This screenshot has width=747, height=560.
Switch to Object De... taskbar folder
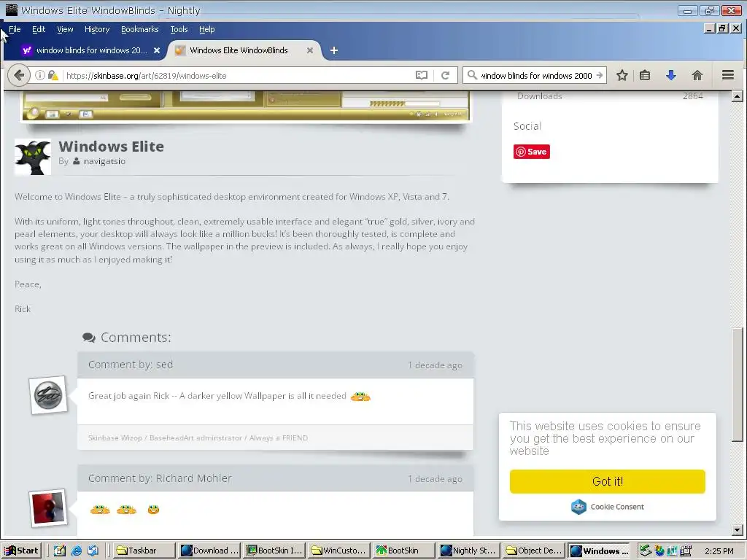pyautogui.click(x=533, y=551)
